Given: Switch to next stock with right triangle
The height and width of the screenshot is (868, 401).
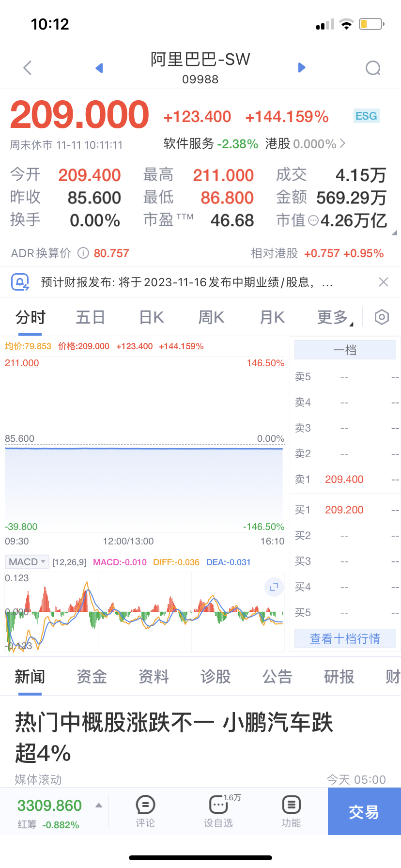Looking at the screenshot, I should pos(302,67).
